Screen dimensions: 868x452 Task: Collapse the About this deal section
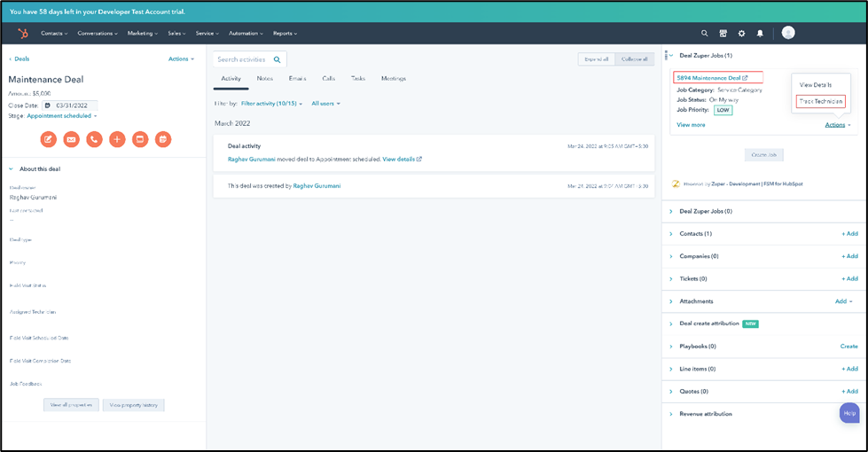pyautogui.click(x=11, y=168)
